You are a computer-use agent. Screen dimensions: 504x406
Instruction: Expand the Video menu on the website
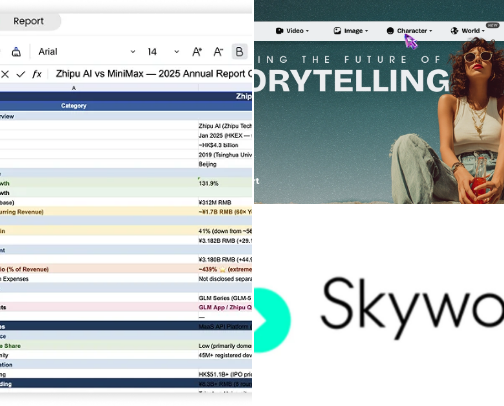pos(292,31)
